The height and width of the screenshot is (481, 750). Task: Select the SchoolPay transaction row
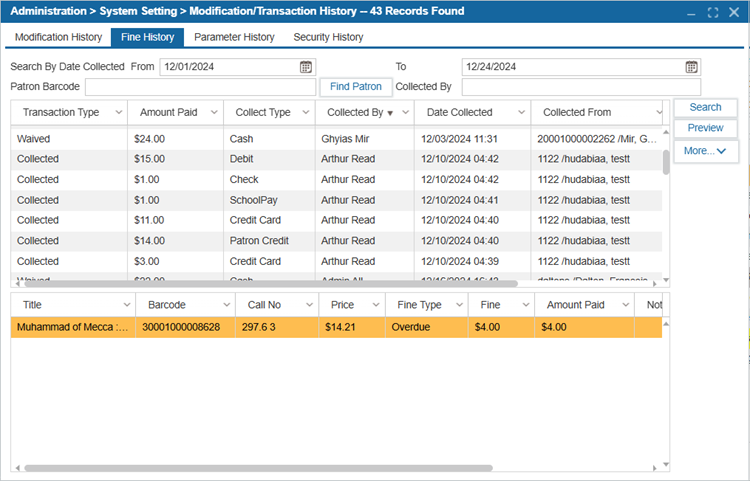click(336, 200)
